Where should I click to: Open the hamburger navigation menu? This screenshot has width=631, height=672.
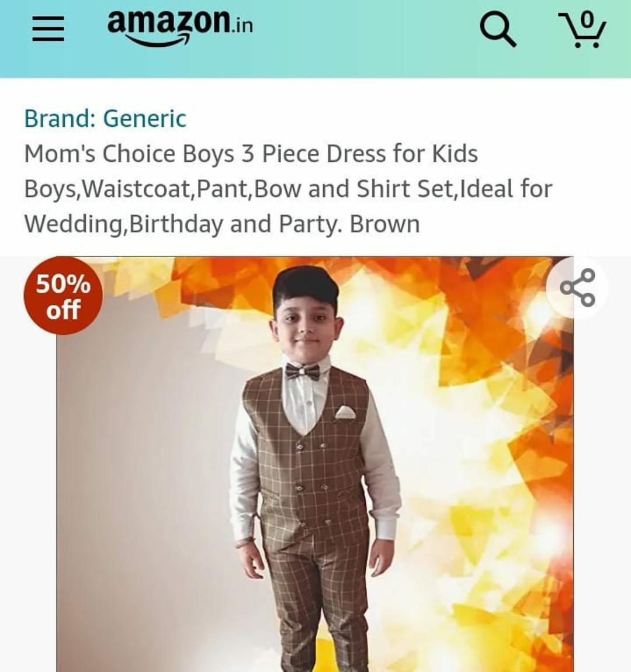click(x=48, y=29)
